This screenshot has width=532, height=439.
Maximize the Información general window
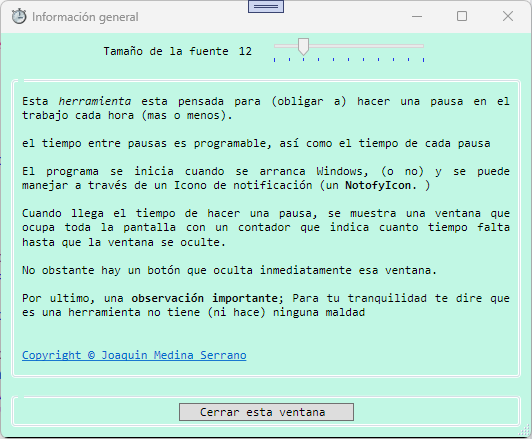tap(462, 16)
